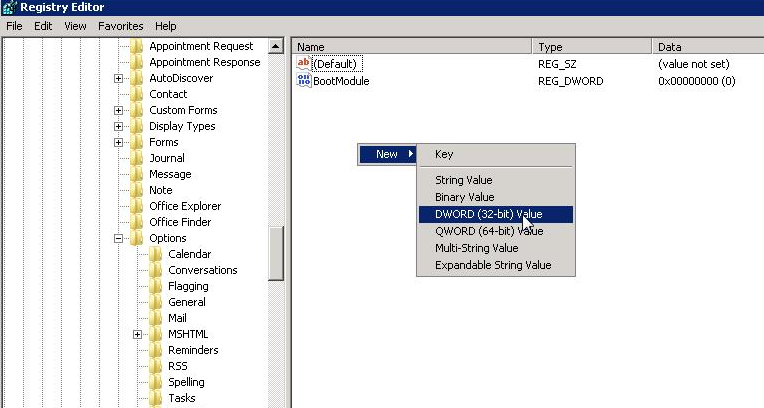764x408 pixels.
Task: Open the Edit menu
Action: tap(43, 26)
